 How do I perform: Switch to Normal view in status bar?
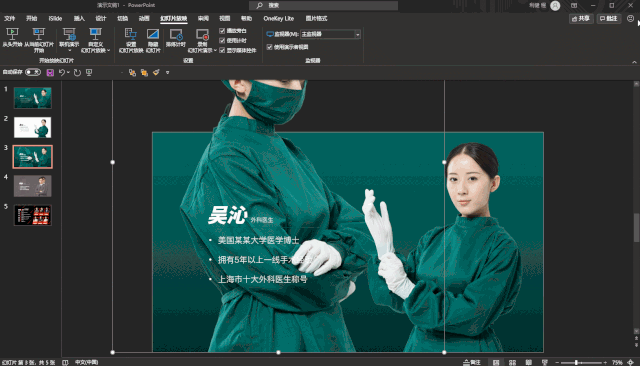click(x=496, y=362)
